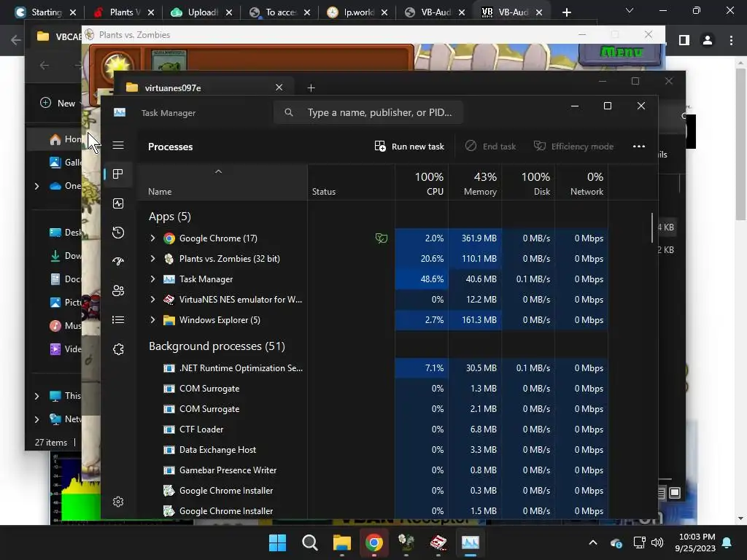Screen dimensions: 747x560
Task: Select Background processes (51) group header
Action: (x=217, y=346)
